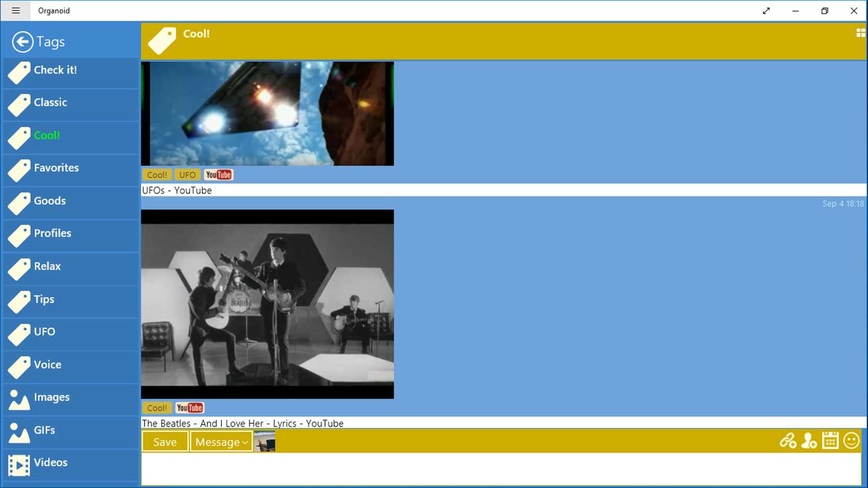Screen dimensions: 868x488
Task: Click 'The Beatles - And I Love Her' title
Action: tap(242, 424)
